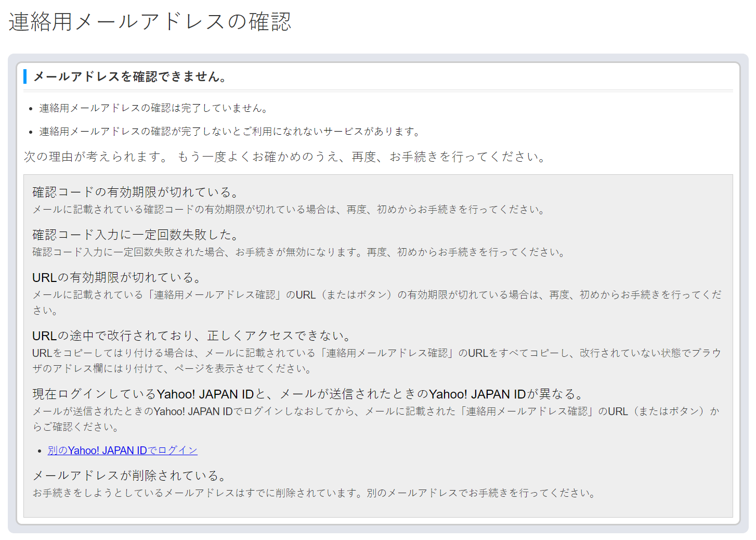
Task: Click the sentence starting 次の理由が考えられます
Action: tap(285, 157)
